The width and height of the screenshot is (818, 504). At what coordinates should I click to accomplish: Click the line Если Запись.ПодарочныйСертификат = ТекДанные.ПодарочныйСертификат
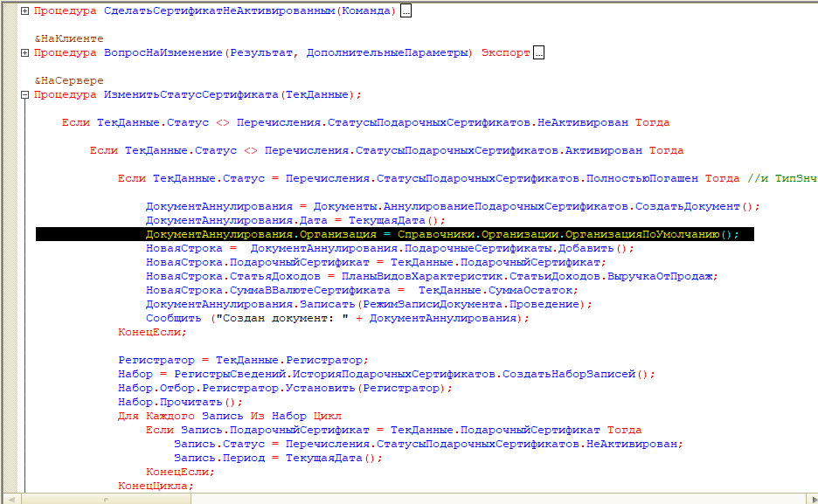coord(394,430)
